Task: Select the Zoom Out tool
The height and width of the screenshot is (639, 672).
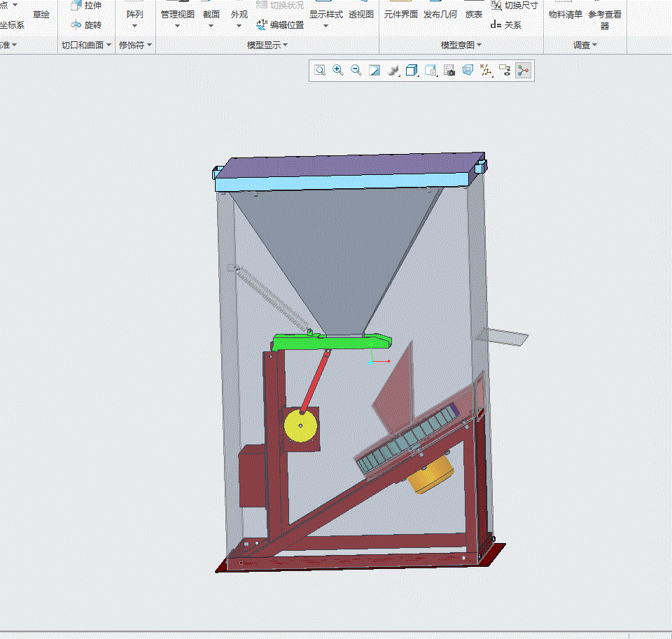Action: [356, 70]
